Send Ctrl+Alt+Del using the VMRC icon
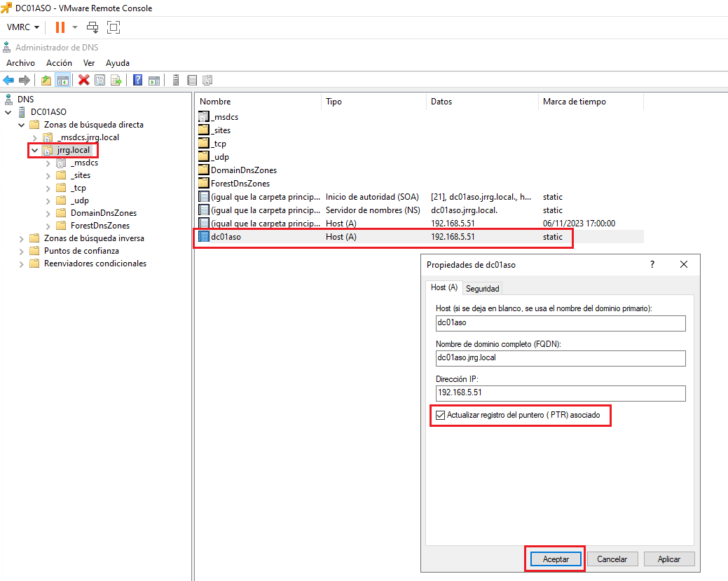This screenshot has width=728, height=581. click(92, 27)
